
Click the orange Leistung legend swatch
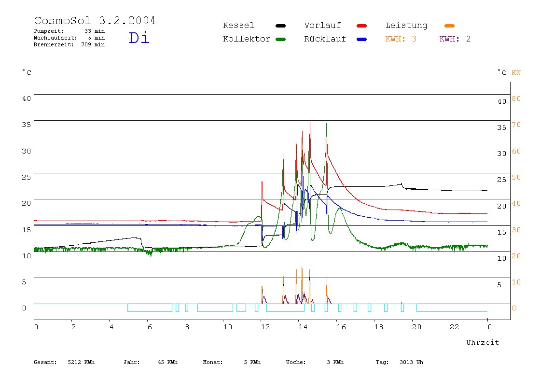[x=449, y=26]
